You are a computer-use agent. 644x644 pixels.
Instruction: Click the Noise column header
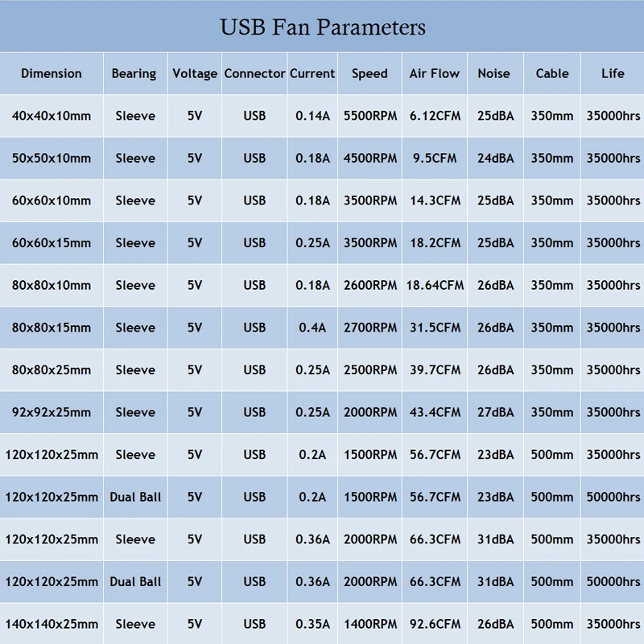click(x=493, y=73)
